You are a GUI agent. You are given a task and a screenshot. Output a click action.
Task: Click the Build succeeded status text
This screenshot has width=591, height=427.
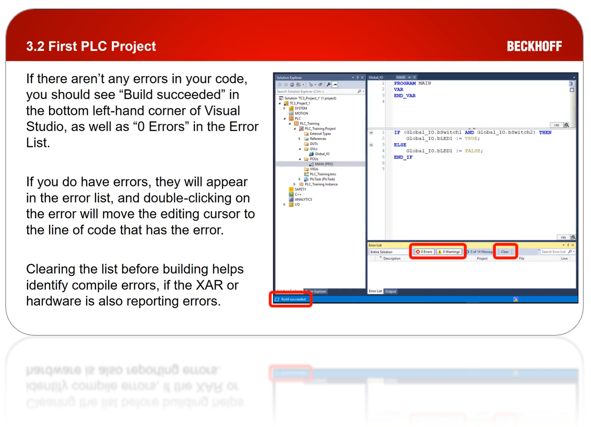(x=294, y=299)
